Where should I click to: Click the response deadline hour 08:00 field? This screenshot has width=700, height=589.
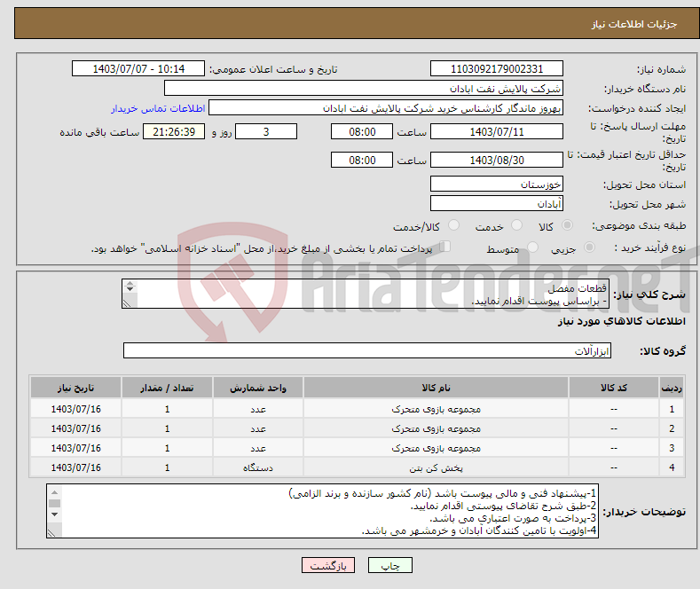(x=362, y=131)
